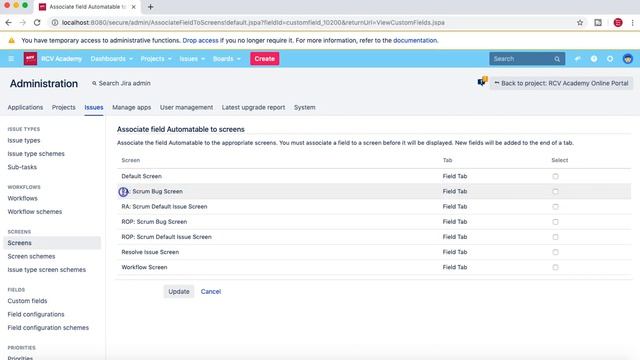Open Workflow schemes in sidebar
The height and width of the screenshot is (360, 640).
[35, 212]
